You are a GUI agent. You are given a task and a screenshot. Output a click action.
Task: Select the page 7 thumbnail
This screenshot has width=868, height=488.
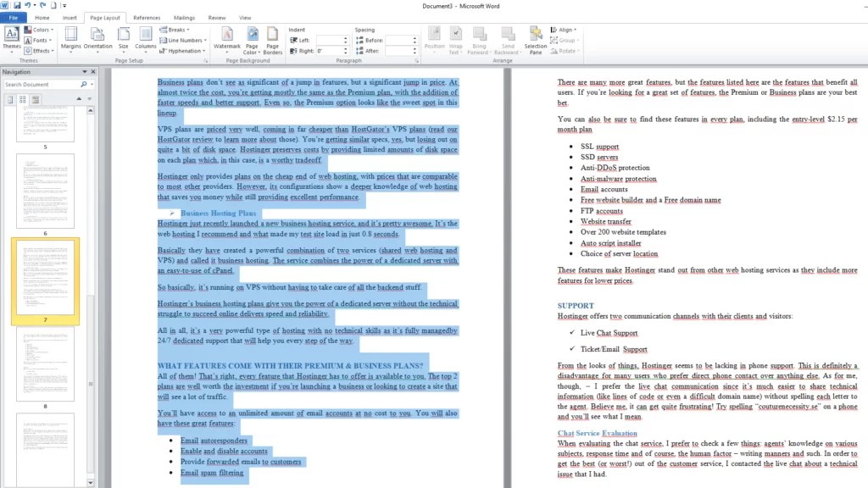click(x=46, y=277)
